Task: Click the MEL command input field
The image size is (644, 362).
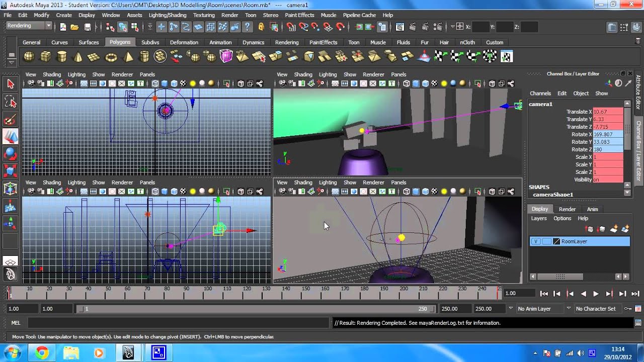Action: 180,323
